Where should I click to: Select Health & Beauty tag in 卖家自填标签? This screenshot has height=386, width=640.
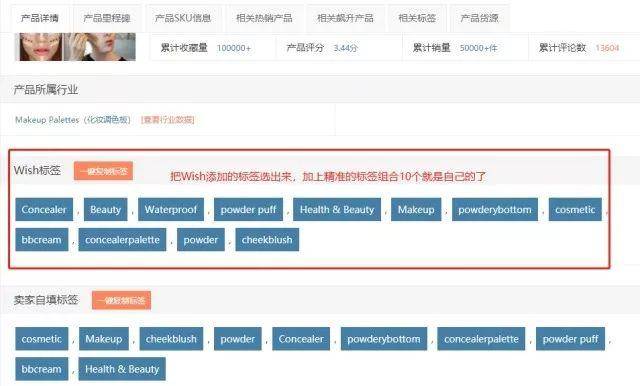[122, 369]
